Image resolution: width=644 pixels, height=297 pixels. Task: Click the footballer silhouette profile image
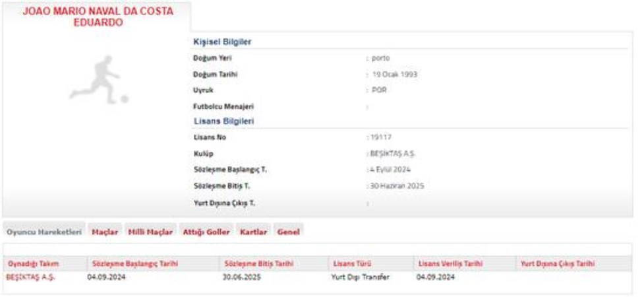pyautogui.click(x=98, y=81)
